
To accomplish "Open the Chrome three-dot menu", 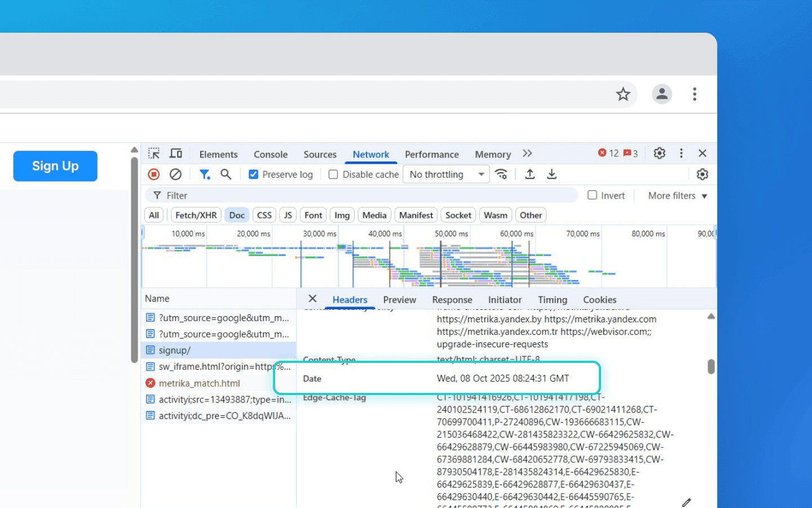I will click(x=695, y=94).
